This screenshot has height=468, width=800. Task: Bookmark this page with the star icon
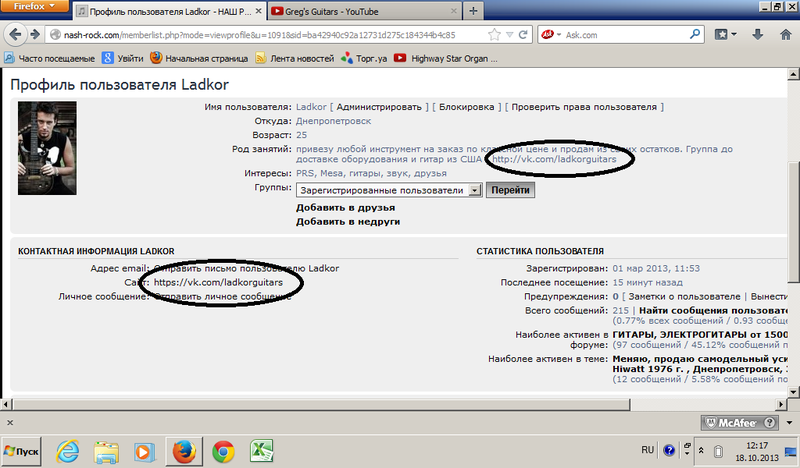[494, 35]
